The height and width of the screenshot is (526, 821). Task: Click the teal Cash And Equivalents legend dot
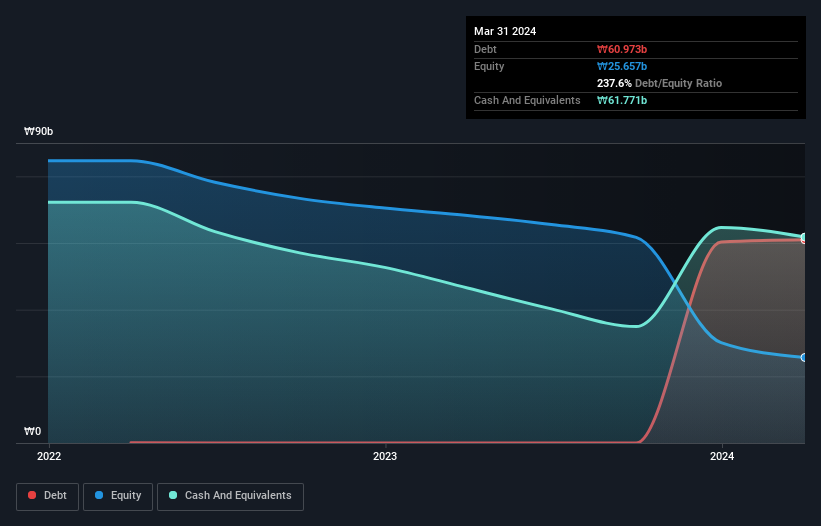173,495
